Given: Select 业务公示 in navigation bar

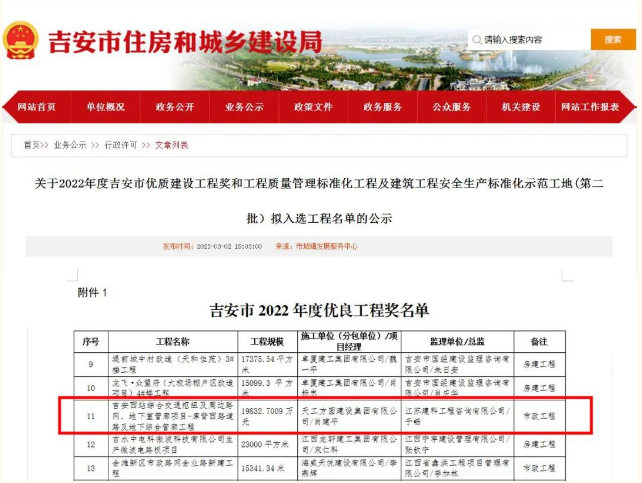Looking at the screenshot, I should point(244,107).
